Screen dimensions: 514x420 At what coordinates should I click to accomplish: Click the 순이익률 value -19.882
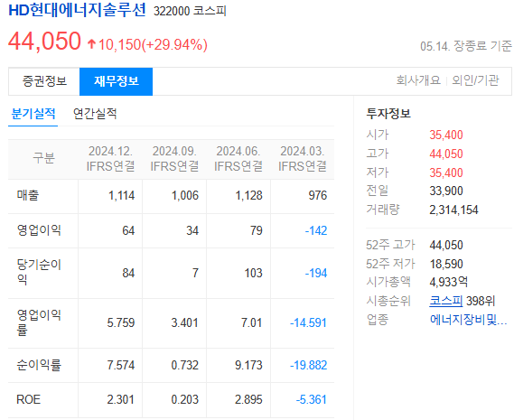click(308, 365)
